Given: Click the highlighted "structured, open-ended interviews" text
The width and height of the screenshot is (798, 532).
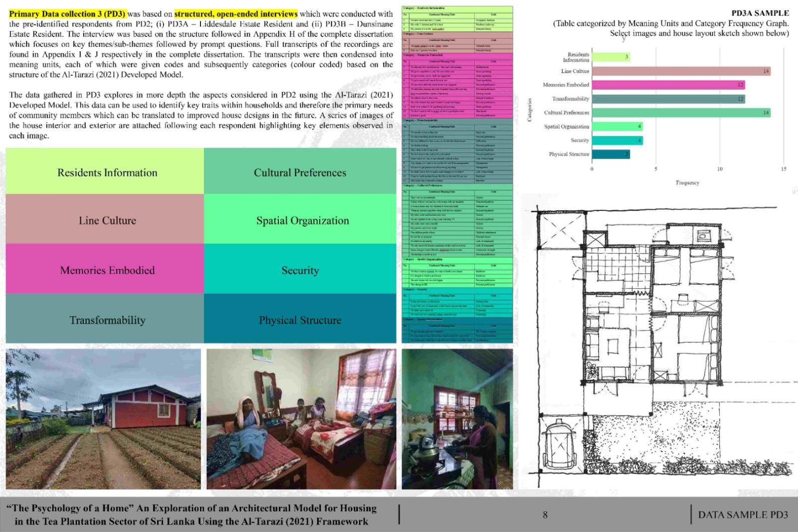Looking at the screenshot, I should (x=236, y=13).
